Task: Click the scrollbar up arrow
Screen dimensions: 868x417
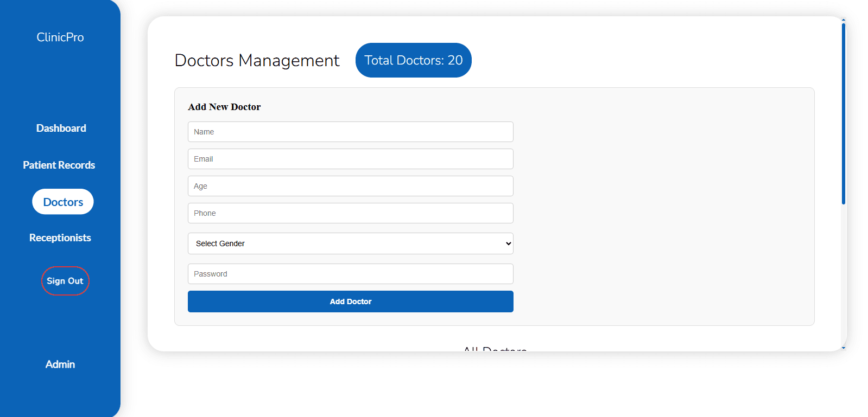Action: (x=843, y=20)
